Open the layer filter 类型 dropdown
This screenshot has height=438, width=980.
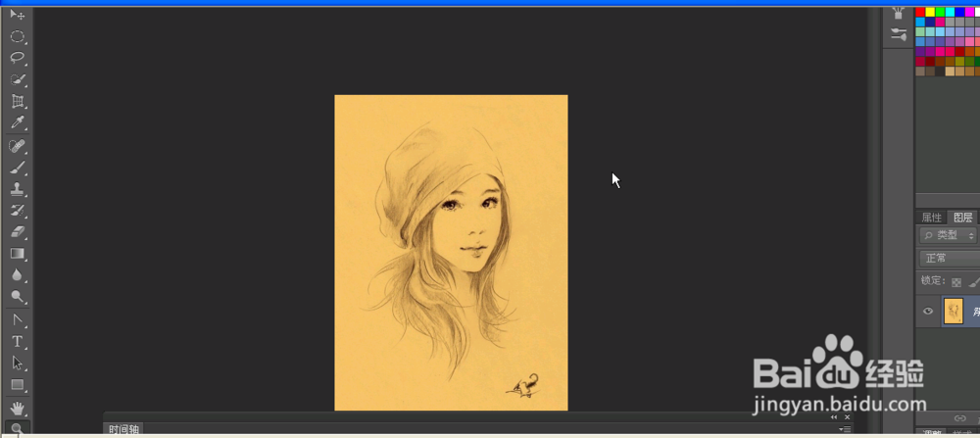[949, 235]
